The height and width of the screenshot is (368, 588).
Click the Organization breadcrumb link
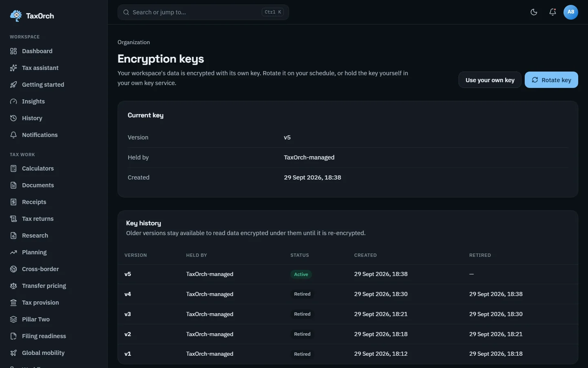pos(134,42)
